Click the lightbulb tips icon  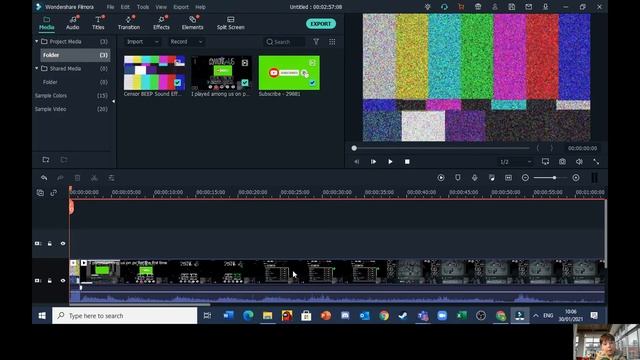point(427,7)
